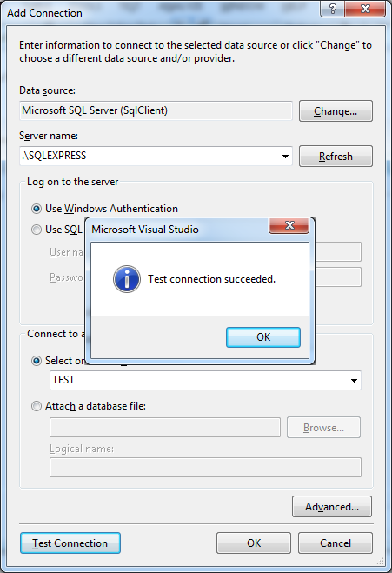Open Advanced... connection properties
The image size is (392, 573).
[x=332, y=507]
